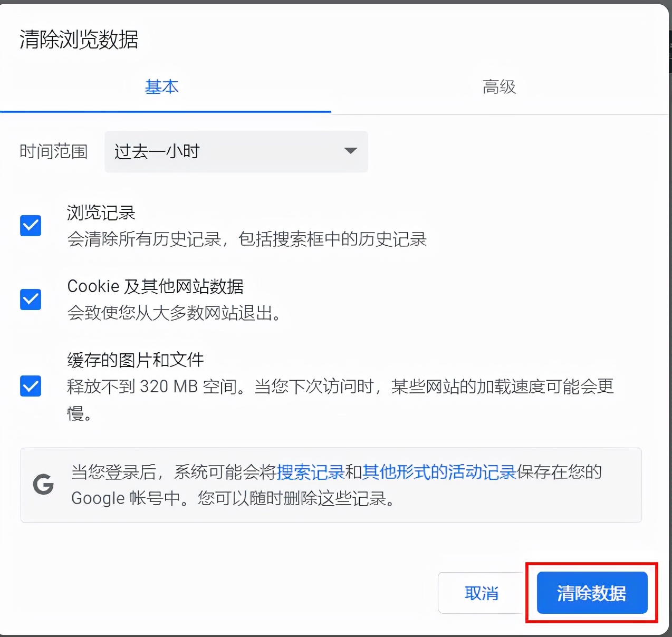Click the 清除数据 button
Image resolution: width=672 pixels, height=637 pixels.
point(591,593)
